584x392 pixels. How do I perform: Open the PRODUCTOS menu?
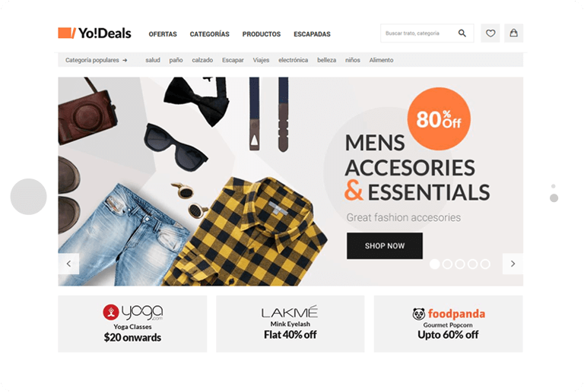262,34
